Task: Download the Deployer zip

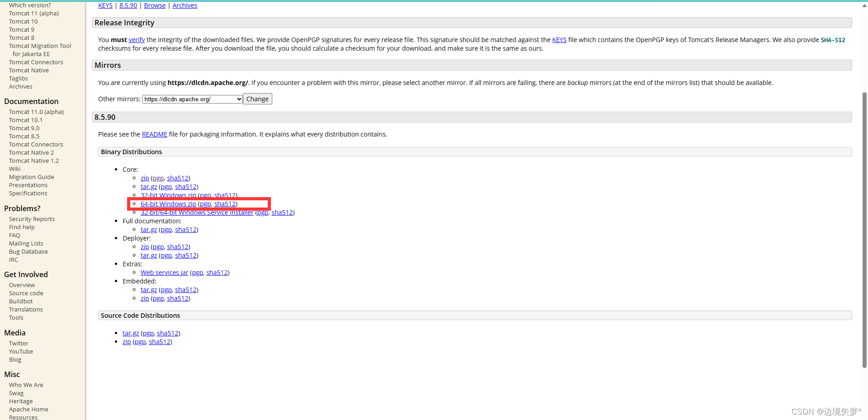Action: tap(145, 247)
